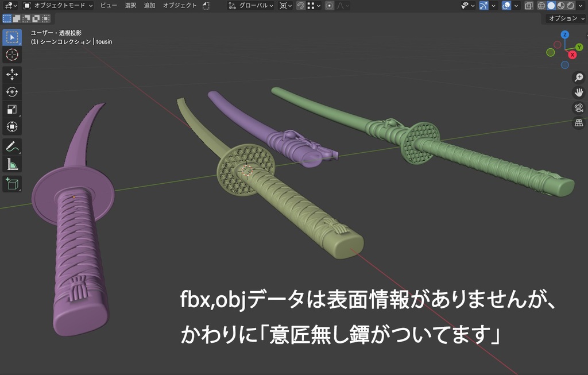Click '(1) シーンコレクション | tousin' text
588x375 pixels.
tap(71, 41)
